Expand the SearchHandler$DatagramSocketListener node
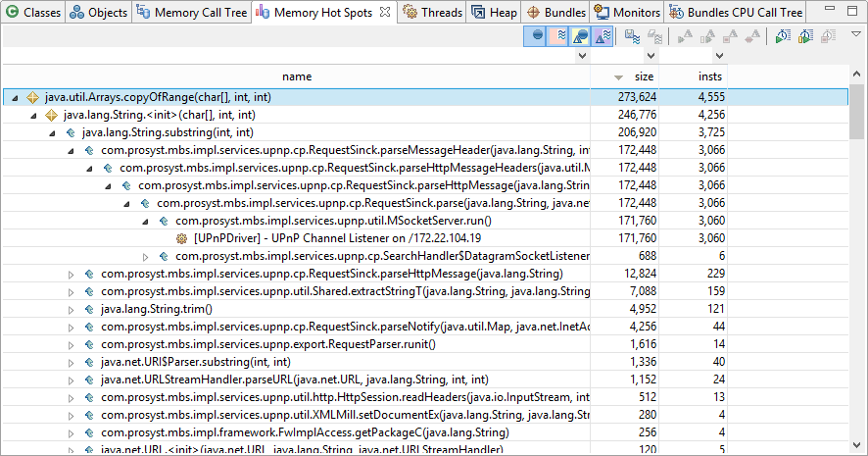The image size is (868, 456). pyautogui.click(x=146, y=256)
